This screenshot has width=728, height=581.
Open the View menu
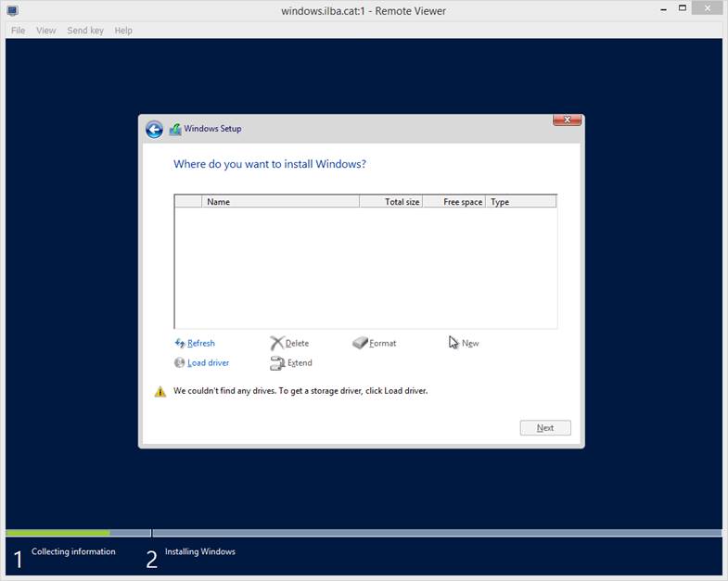pyautogui.click(x=46, y=31)
